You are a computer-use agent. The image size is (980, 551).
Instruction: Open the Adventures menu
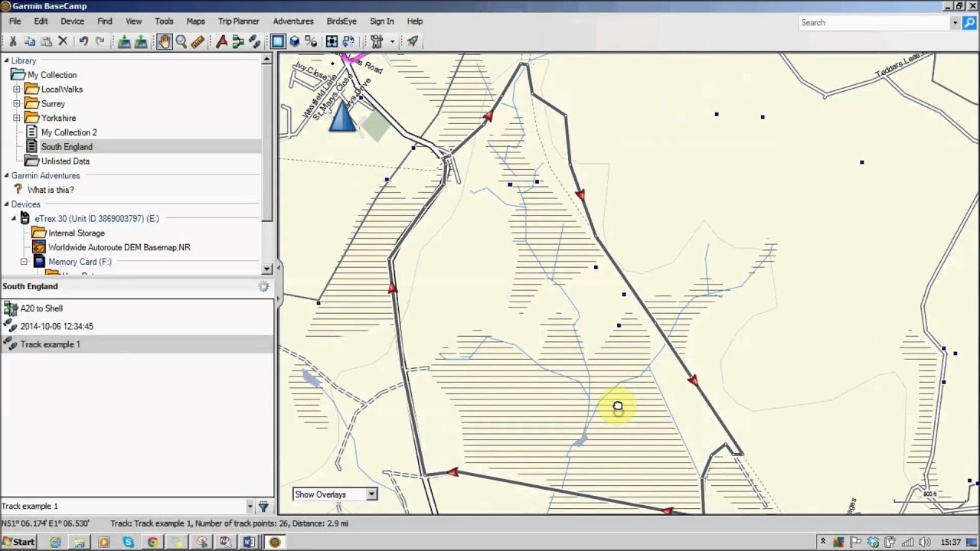tap(293, 21)
